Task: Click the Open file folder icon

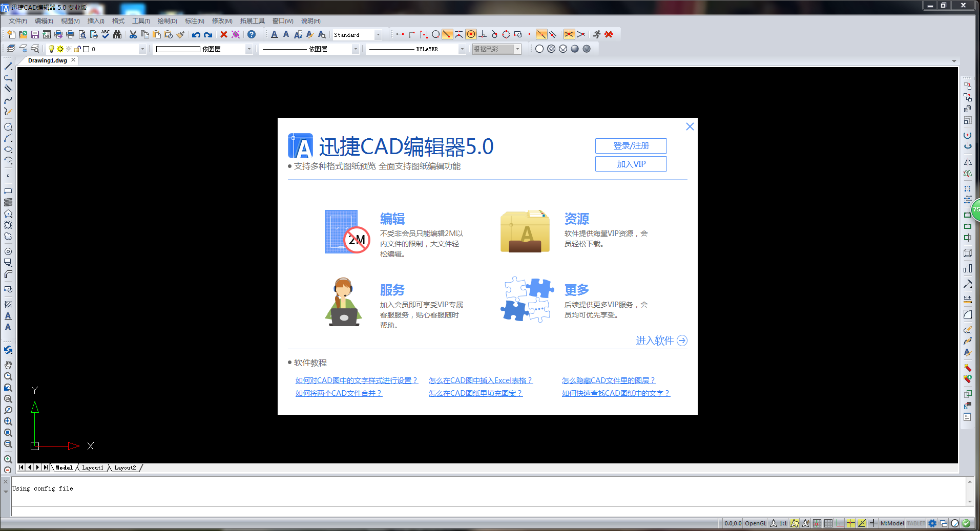Action: tap(23, 34)
